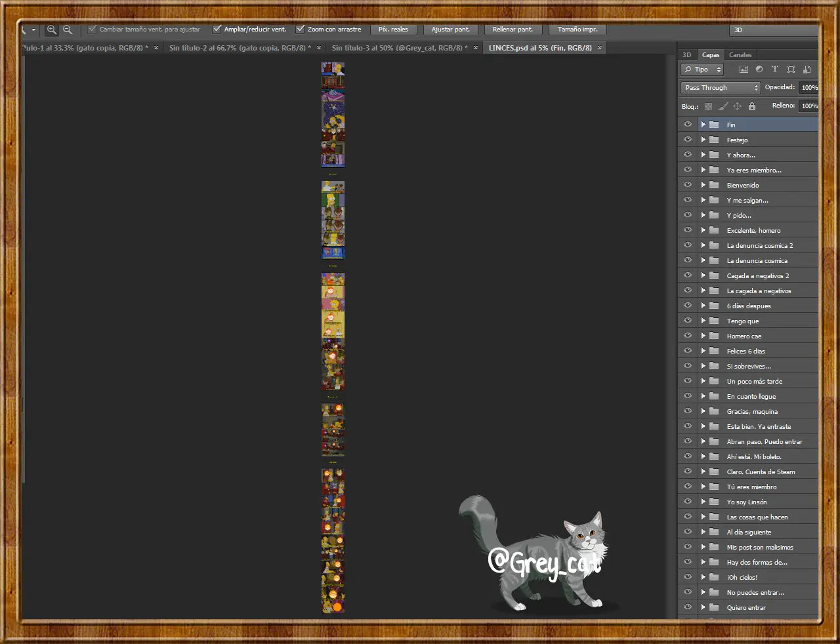
Task: Lock transparent pixels icon in Capas panel
Action: point(708,106)
